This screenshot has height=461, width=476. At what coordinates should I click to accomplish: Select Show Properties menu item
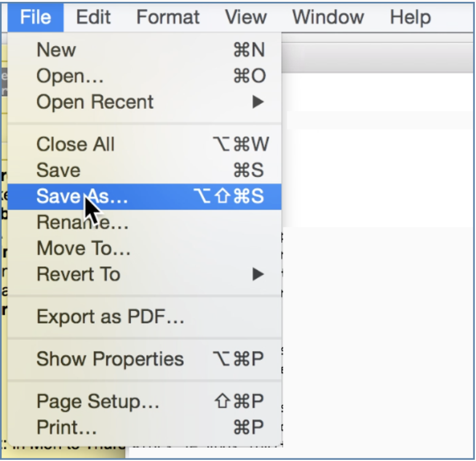coord(110,360)
